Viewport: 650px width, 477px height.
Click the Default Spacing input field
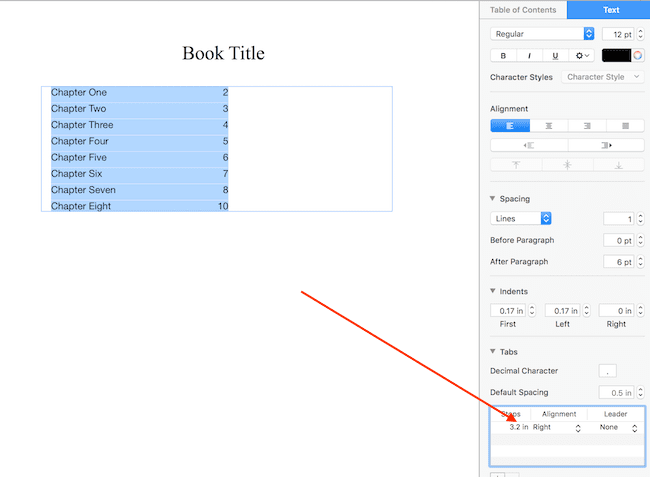[614, 392]
